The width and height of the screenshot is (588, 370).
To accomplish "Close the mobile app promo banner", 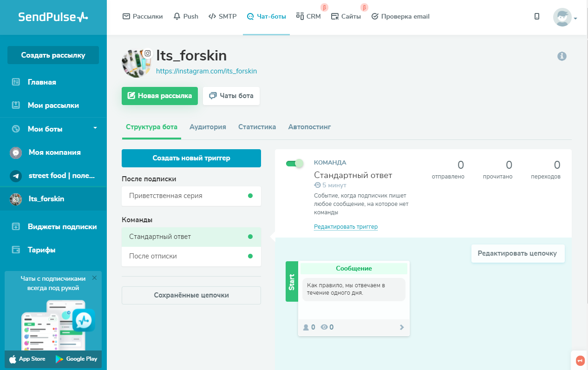I will point(94,278).
